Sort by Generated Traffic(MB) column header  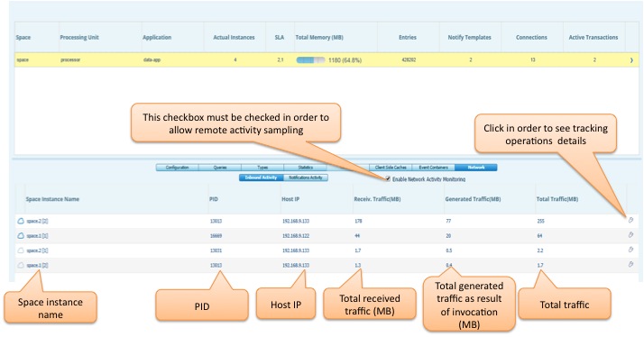[x=473, y=199]
